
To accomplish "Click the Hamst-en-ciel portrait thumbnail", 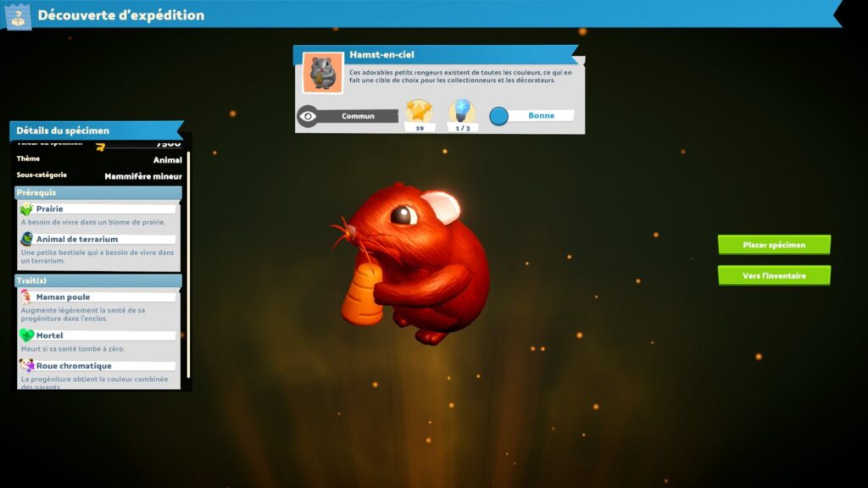I will click(x=322, y=74).
